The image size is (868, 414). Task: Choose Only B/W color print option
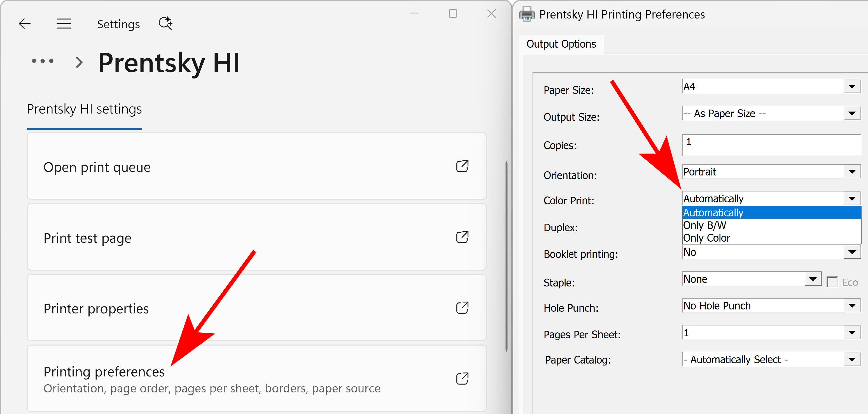click(x=772, y=225)
